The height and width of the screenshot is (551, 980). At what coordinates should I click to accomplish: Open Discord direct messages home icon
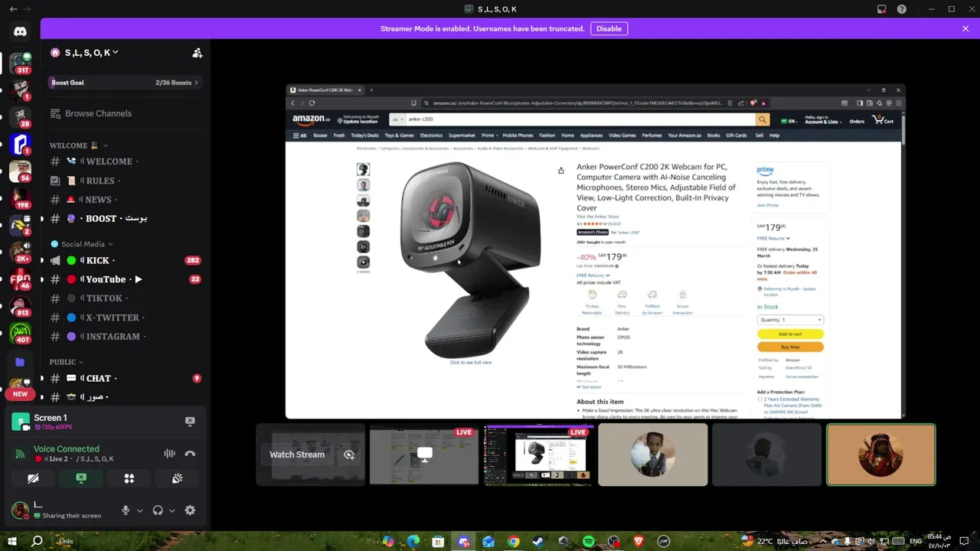pyautogui.click(x=20, y=31)
